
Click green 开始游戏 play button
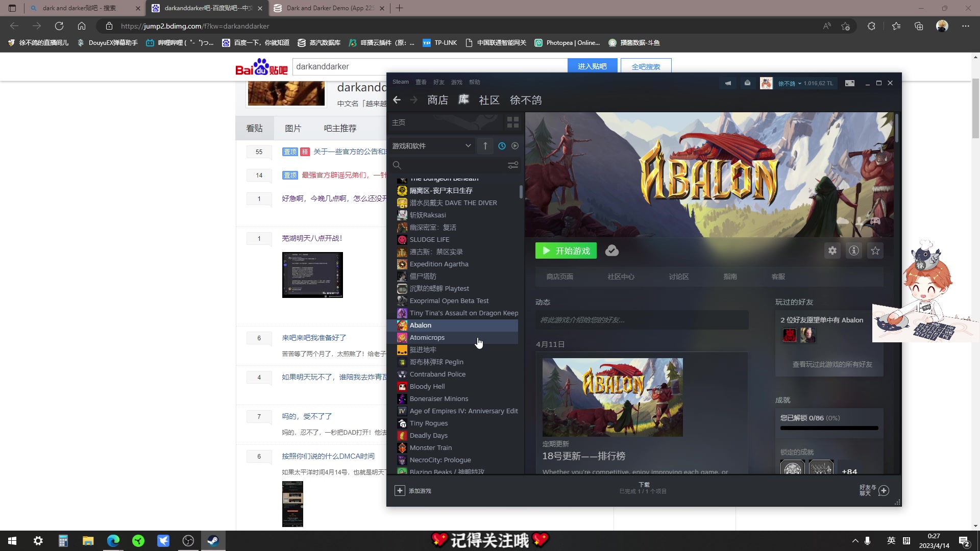(x=566, y=251)
